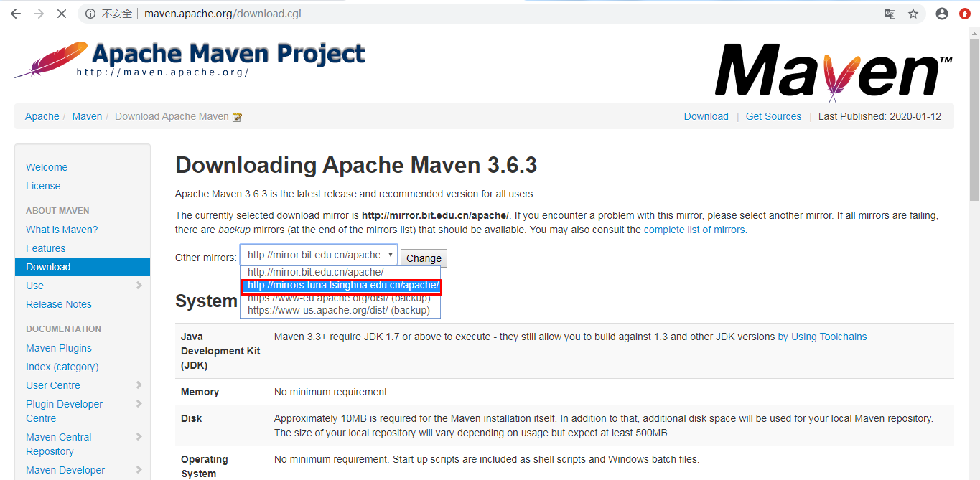Open Welcome sidebar link
Image resolution: width=980 pixels, height=480 pixels.
click(47, 167)
